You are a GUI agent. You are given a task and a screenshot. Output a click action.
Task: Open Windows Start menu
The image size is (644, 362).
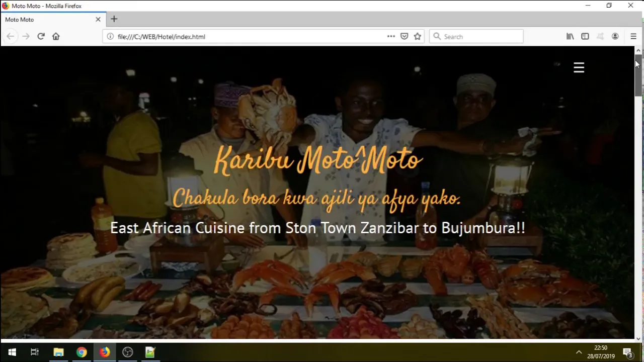[12, 352]
